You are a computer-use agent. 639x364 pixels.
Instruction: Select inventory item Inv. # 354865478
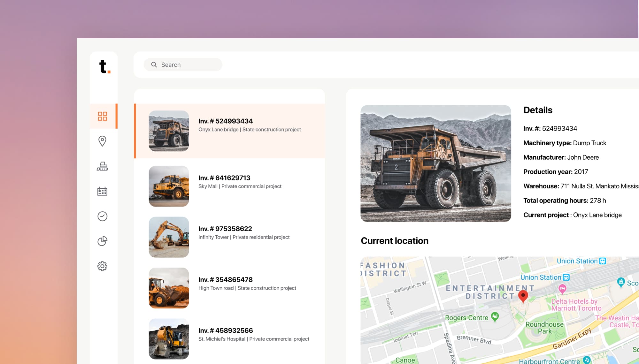point(229,288)
